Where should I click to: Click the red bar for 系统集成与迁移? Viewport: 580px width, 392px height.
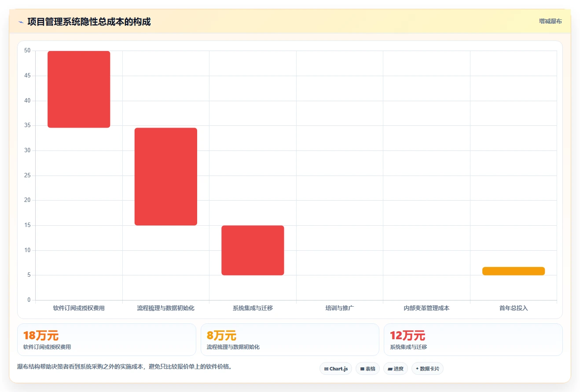click(x=253, y=250)
